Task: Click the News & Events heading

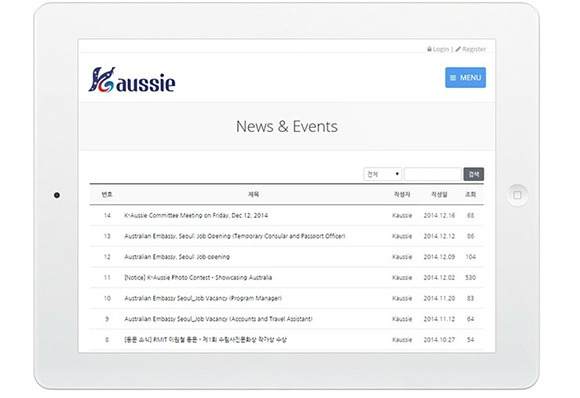Action: [x=287, y=127]
